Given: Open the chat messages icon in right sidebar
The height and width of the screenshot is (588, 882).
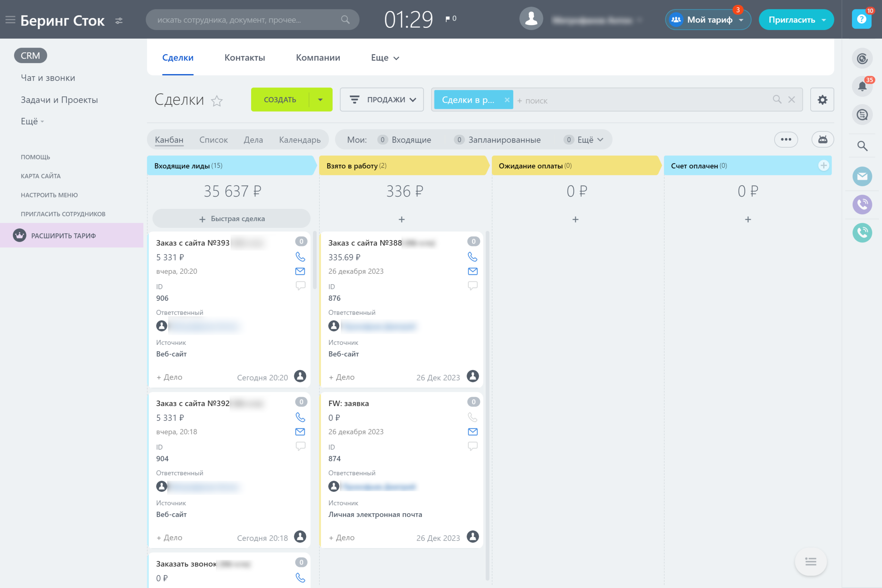Looking at the screenshot, I should (x=862, y=115).
